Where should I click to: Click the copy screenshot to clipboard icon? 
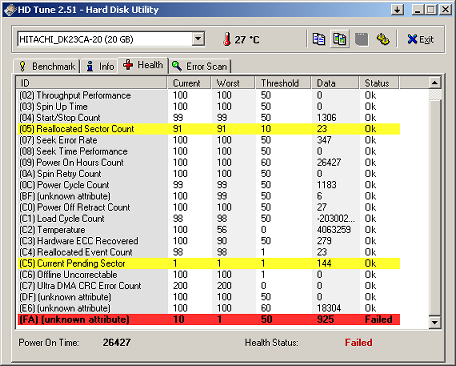point(340,39)
